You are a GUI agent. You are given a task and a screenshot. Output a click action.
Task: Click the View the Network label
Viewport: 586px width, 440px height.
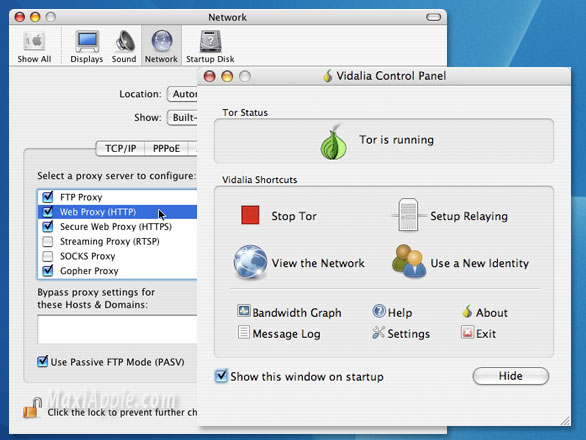318,263
